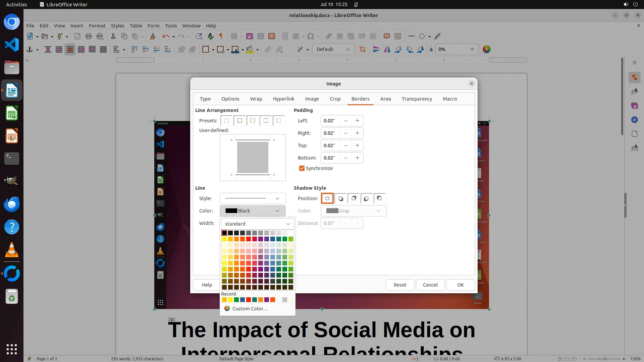Click the Export as PDF icon
Screen dimensions: 644x362
click(77, 36)
